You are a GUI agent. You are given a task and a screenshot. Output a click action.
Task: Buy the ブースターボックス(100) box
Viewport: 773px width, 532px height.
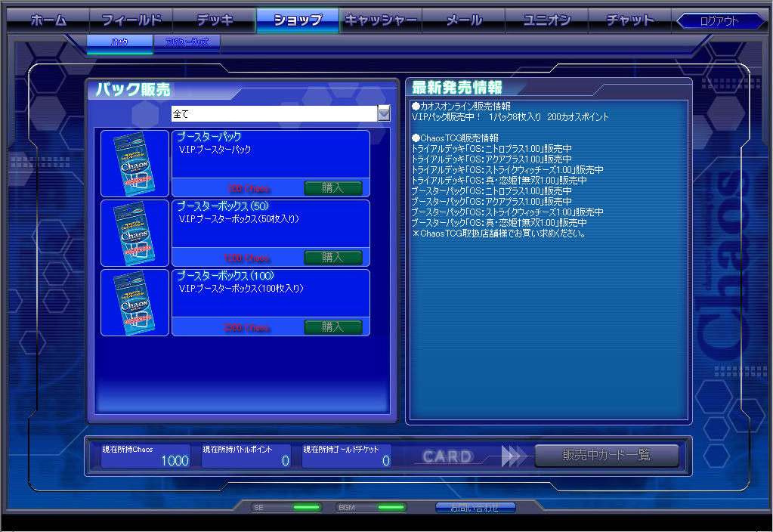pyautogui.click(x=332, y=327)
